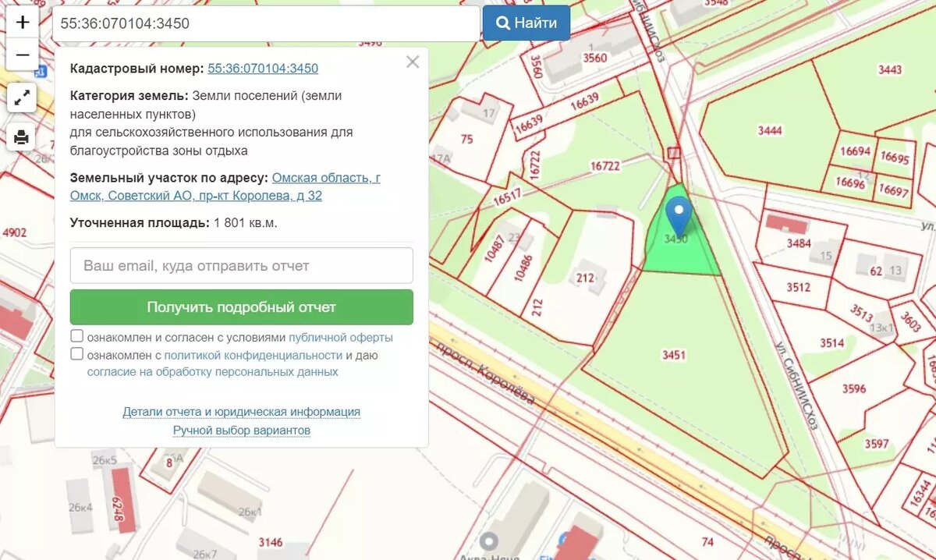Viewport: 936px width, 560px height.
Task: Zoom out using the minus map control
Action: 22,55
